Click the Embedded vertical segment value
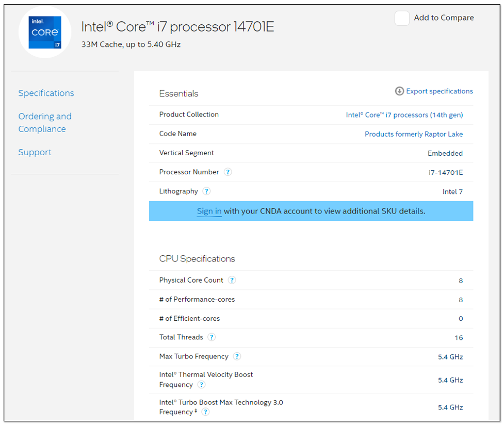The width and height of the screenshot is (504, 426). [445, 153]
